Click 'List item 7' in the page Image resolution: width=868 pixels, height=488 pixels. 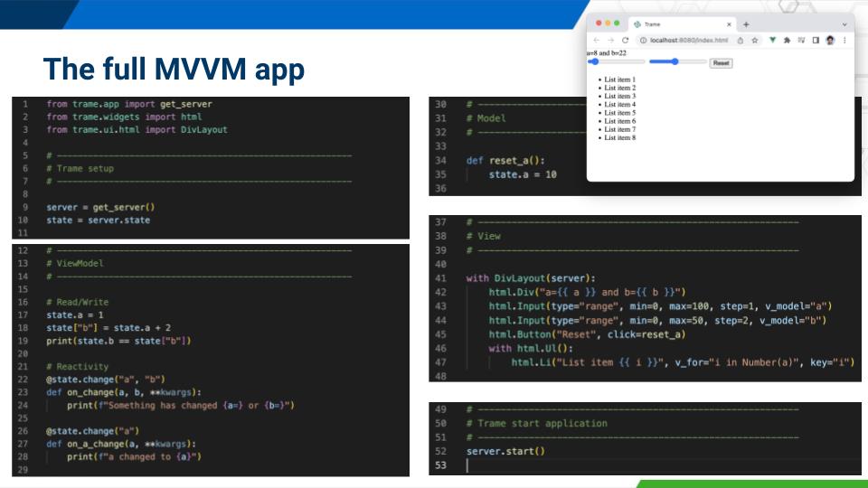(619, 129)
